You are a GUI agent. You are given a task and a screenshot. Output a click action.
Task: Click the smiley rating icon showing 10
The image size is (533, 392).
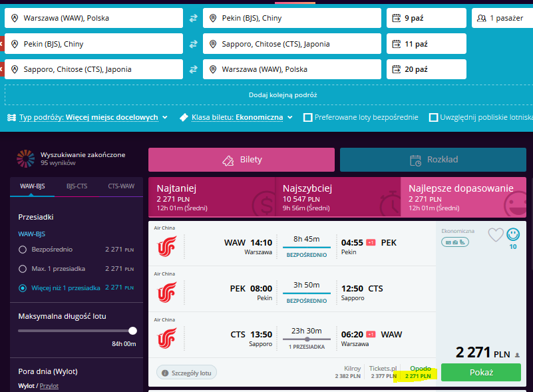point(513,234)
